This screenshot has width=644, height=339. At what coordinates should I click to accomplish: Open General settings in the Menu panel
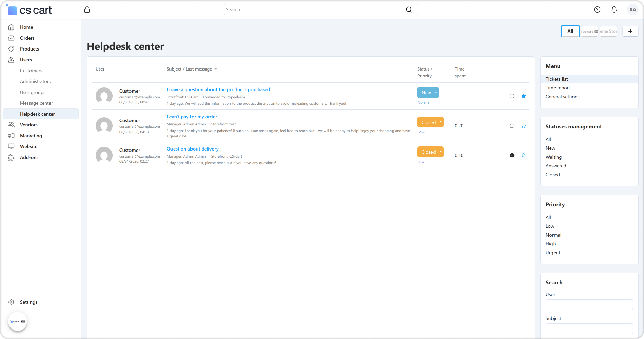click(563, 97)
